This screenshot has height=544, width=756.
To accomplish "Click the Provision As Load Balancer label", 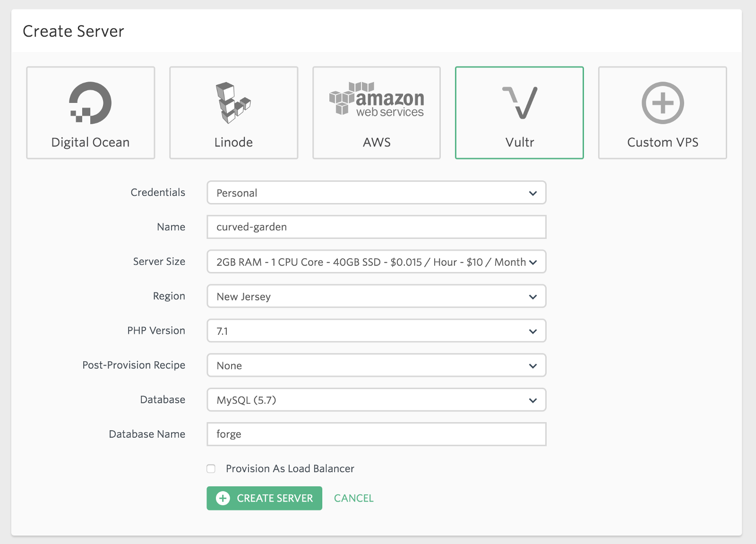I will [x=290, y=468].
